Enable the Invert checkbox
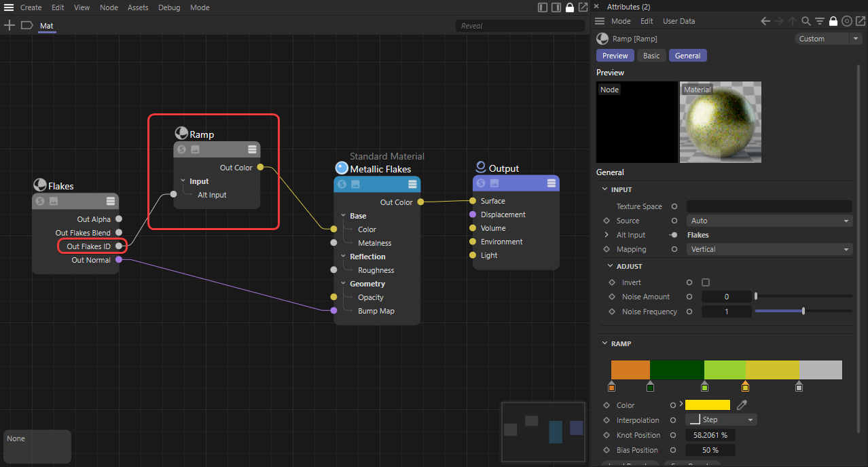Screen dimensions: 868x467 tap(706, 282)
